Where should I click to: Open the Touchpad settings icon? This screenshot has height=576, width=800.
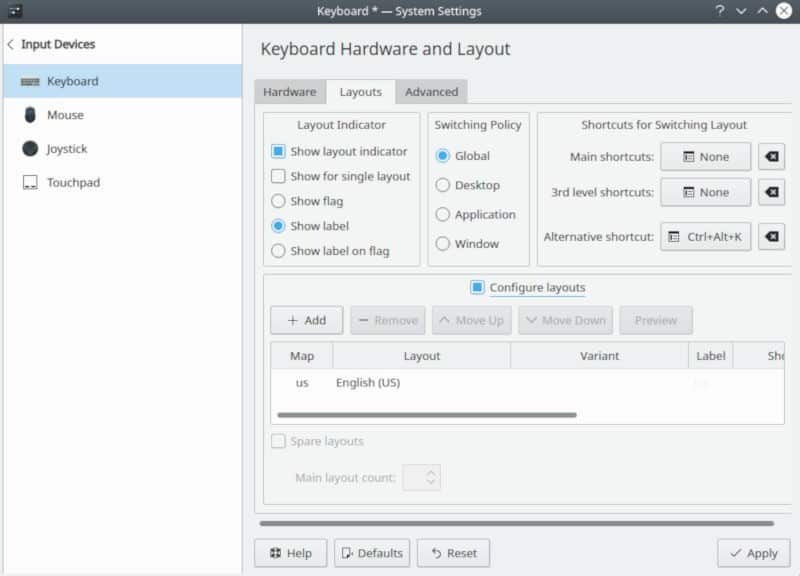click(30, 183)
